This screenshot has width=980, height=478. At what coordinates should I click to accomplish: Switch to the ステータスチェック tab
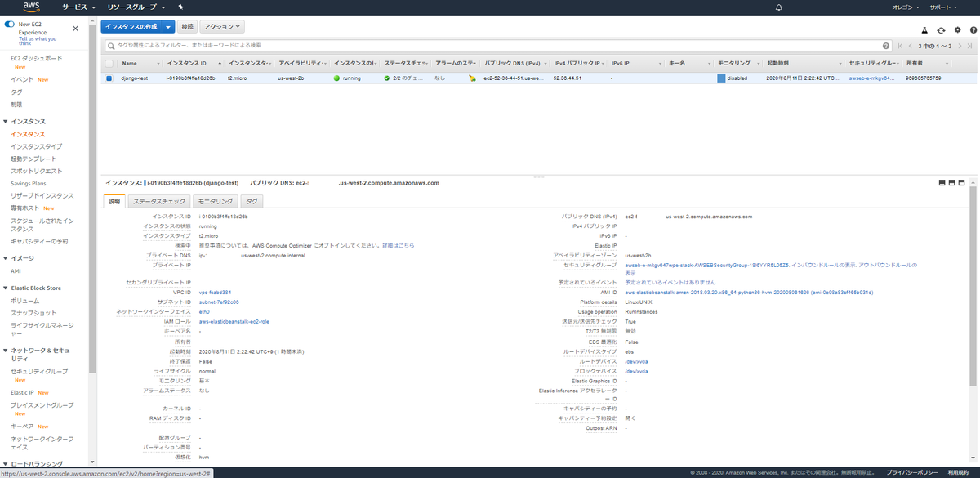(159, 200)
